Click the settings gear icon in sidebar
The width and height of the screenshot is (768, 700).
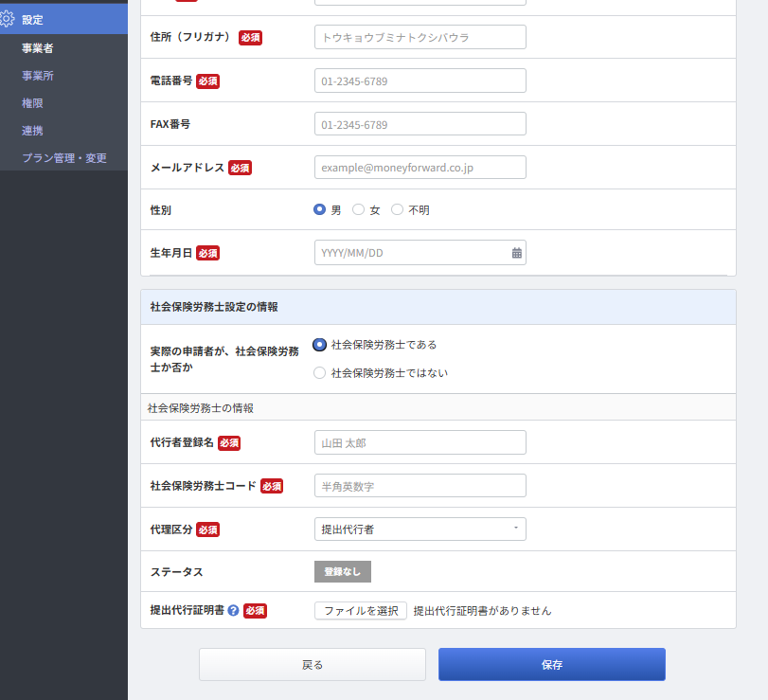click(8, 20)
